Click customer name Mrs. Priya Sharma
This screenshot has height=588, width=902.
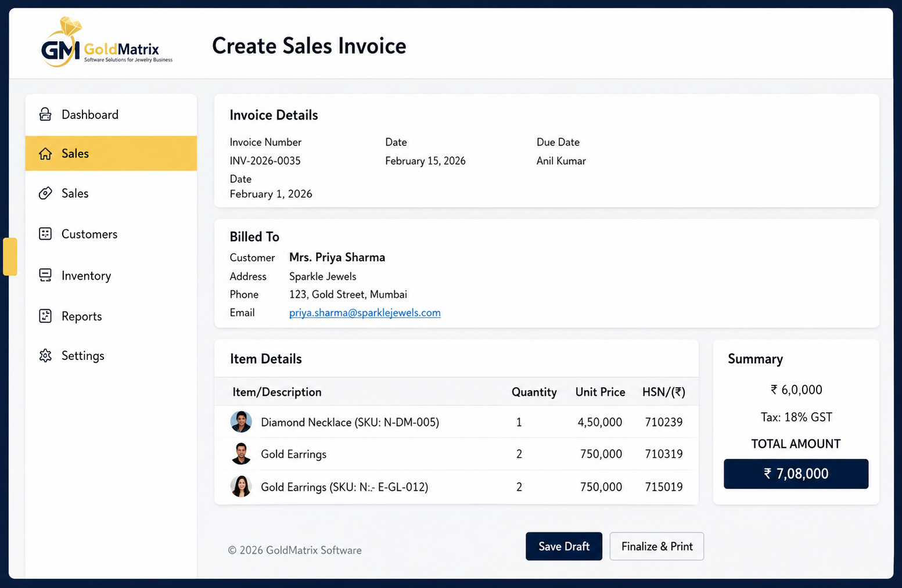pyautogui.click(x=337, y=257)
